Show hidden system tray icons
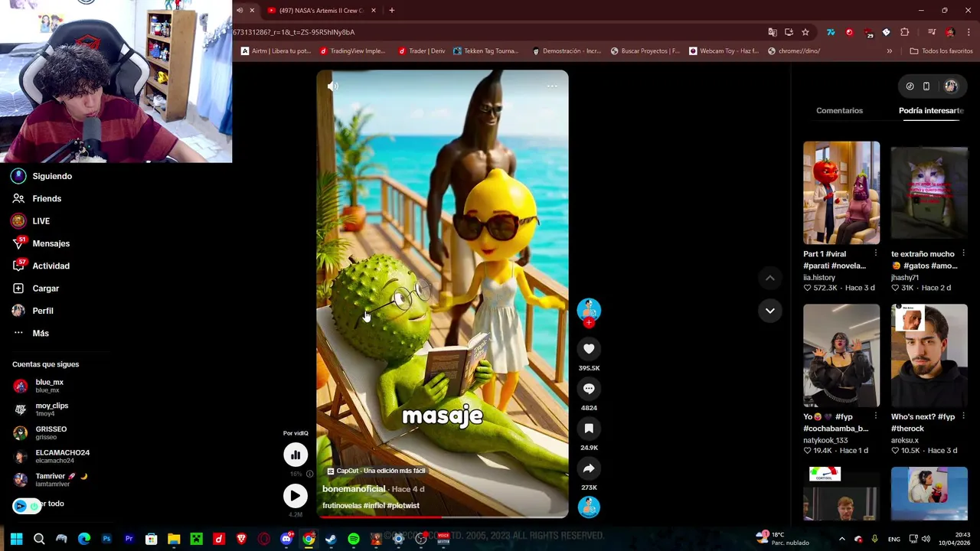 pos(841,540)
